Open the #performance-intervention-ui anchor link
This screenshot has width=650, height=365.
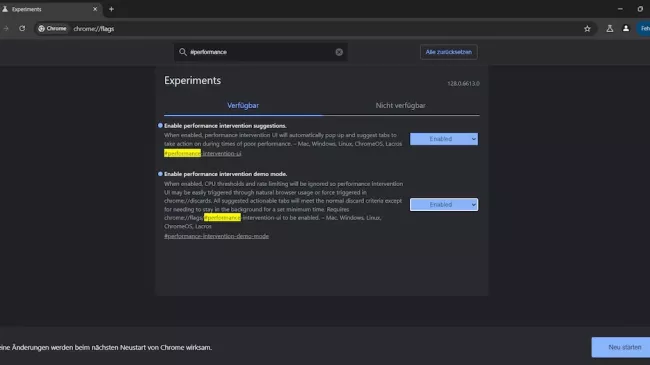202,153
